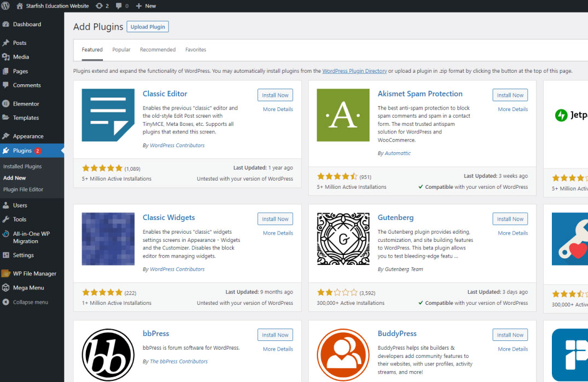The image size is (588, 382).
Task: Click the Gutenberg plugin logo
Action: [343, 239]
